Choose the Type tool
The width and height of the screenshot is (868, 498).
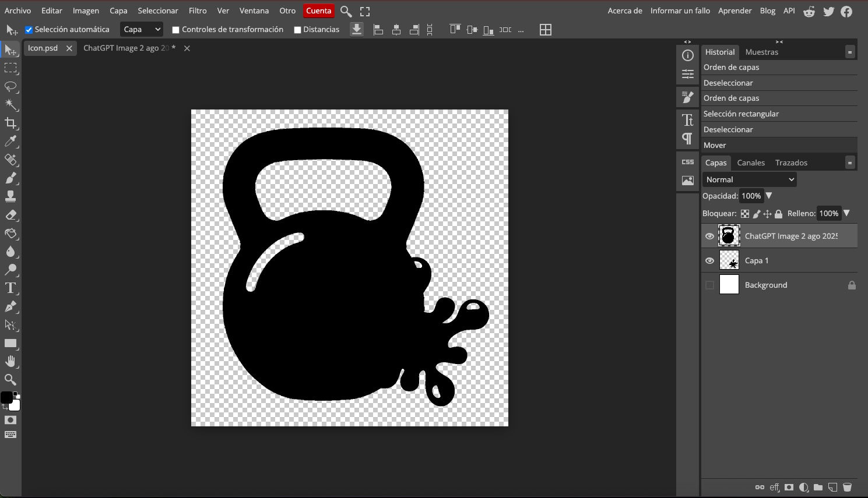pos(10,288)
